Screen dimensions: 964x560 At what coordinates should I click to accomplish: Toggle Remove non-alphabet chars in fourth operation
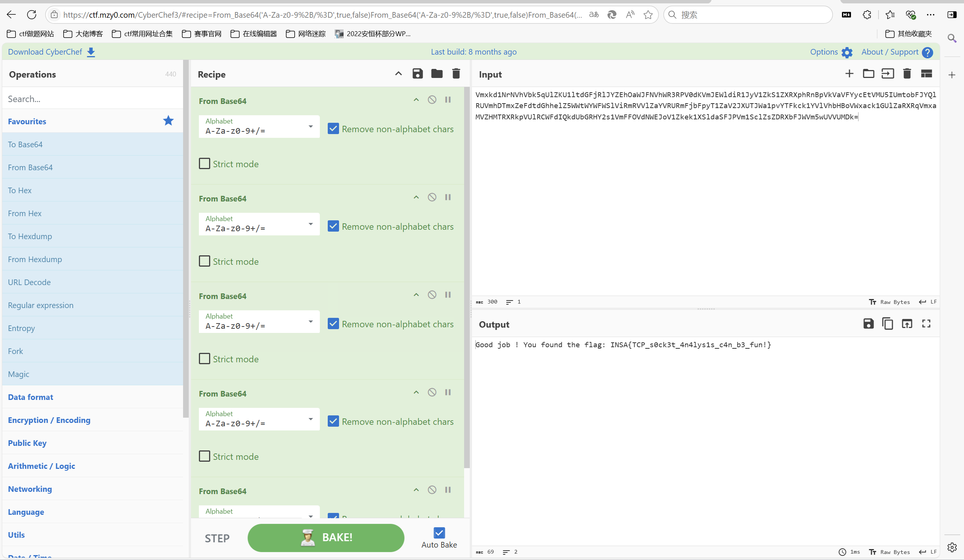tap(333, 421)
